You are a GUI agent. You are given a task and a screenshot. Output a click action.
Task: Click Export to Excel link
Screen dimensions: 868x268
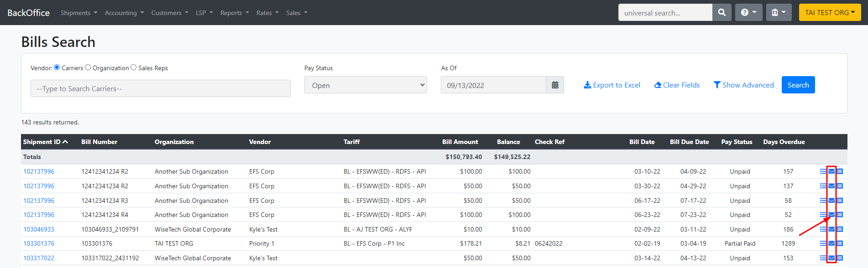[x=612, y=85]
